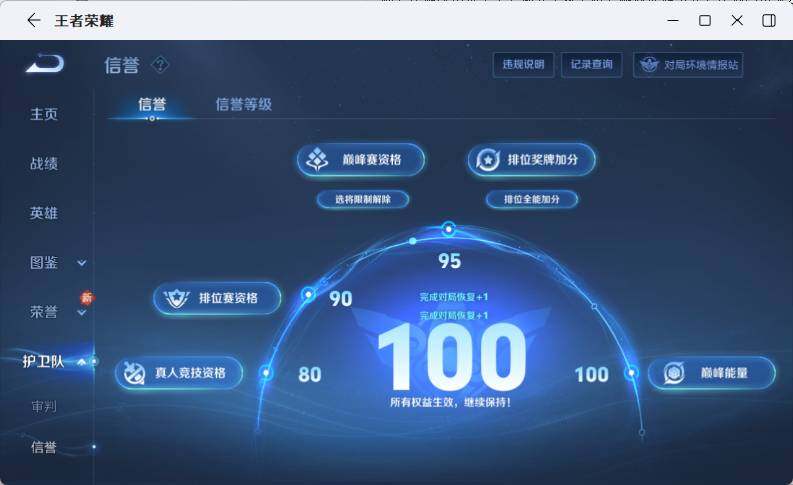Minimize the 王者荣耀 window
This screenshot has width=793, height=485.
673,20
